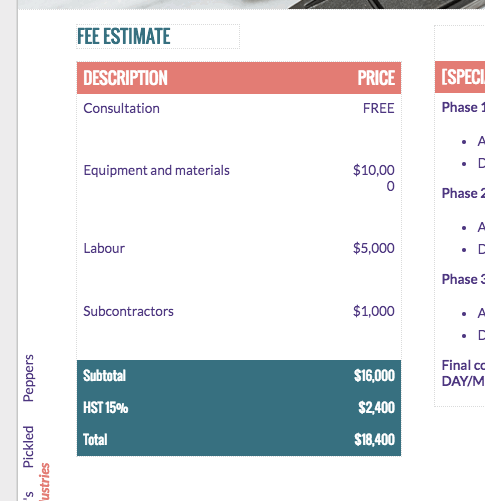The image size is (485, 501).
Task: Click the $10,000 equipment price cell
Action: (x=374, y=178)
